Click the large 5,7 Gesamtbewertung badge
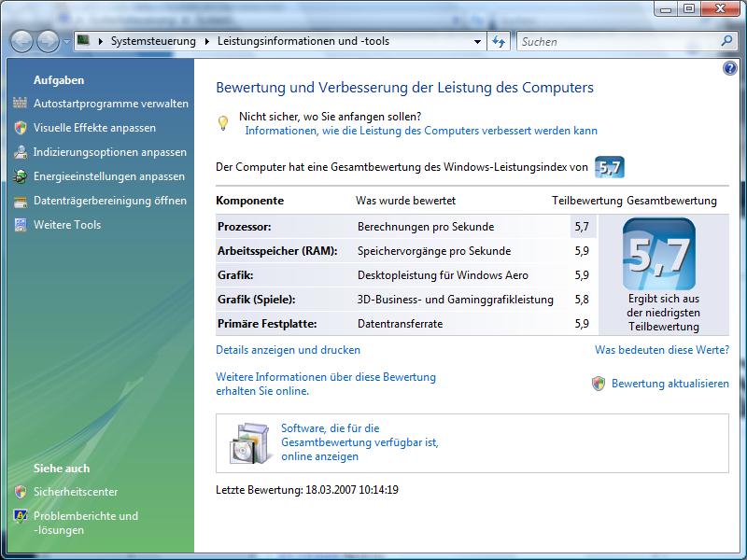 click(x=659, y=254)
